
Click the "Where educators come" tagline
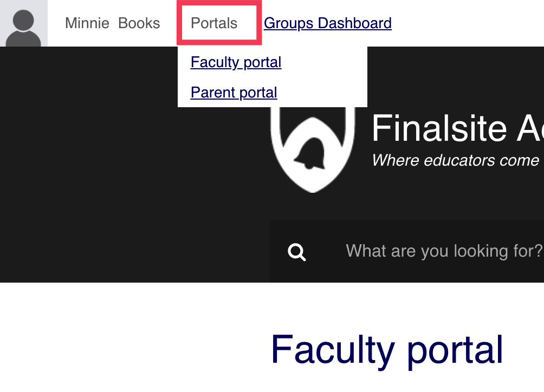[x=455, y=160]
